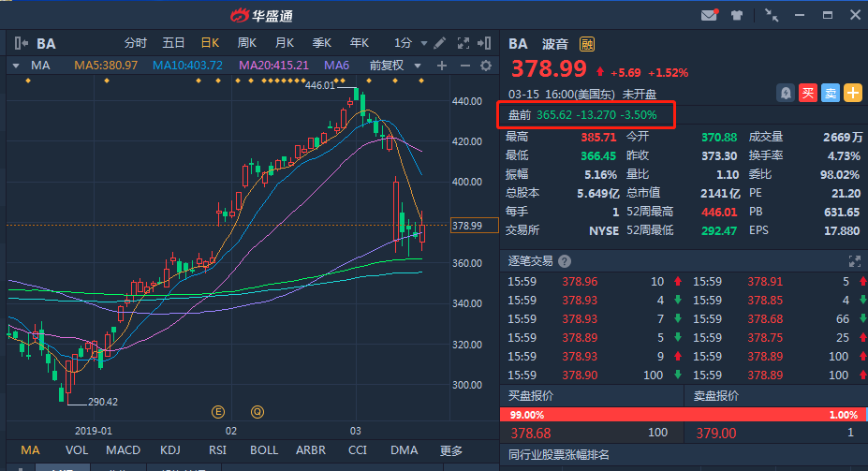Enable the KDJ indicator

pyautogui.click(x=169, y=450)
